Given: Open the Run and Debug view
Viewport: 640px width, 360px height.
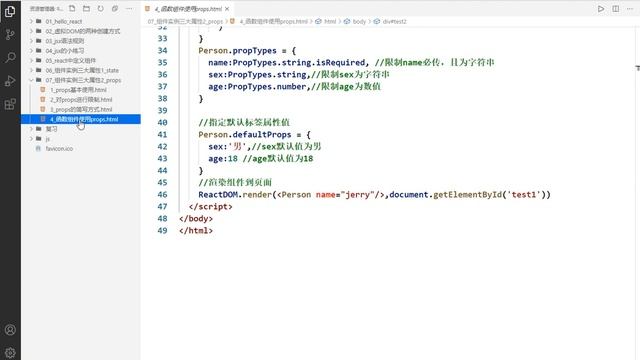Looking at the screenshot, I should [10, 81].
